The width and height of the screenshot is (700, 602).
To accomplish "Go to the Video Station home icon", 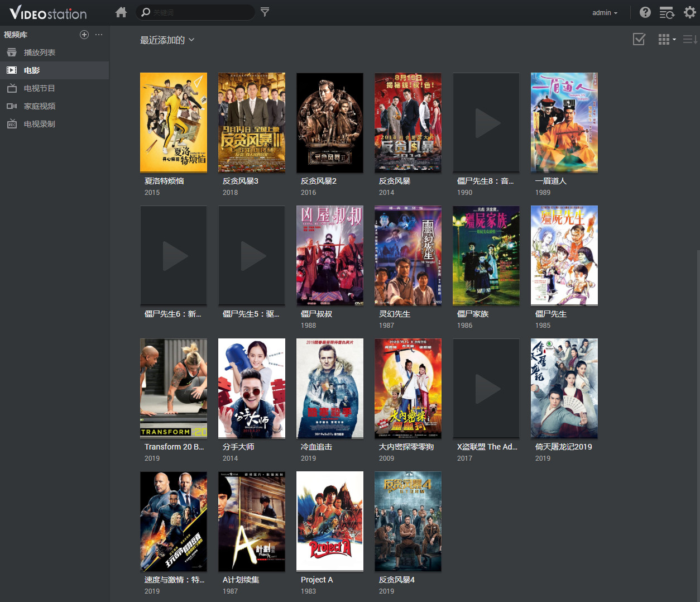I will tap(121, 12).
